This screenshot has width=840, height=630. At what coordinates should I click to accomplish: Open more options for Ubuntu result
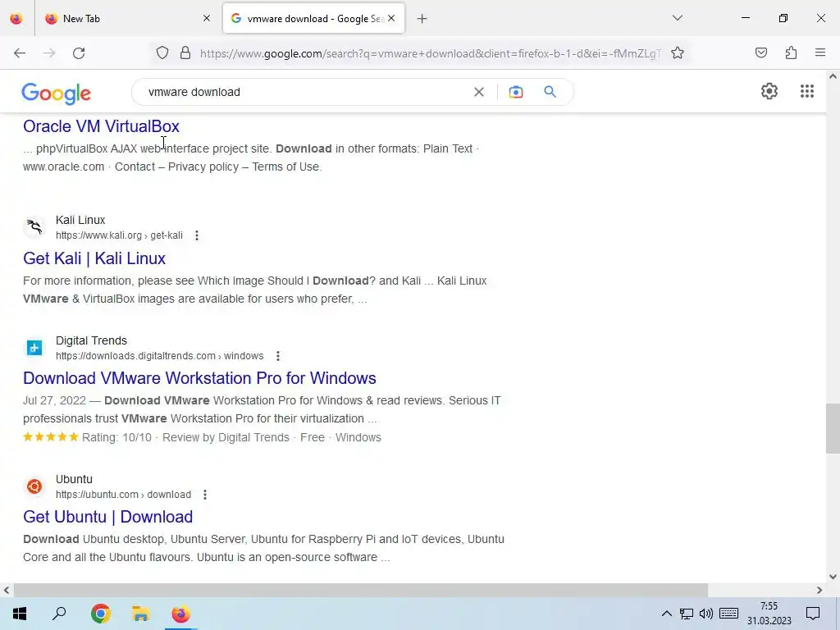click(204, 495)
